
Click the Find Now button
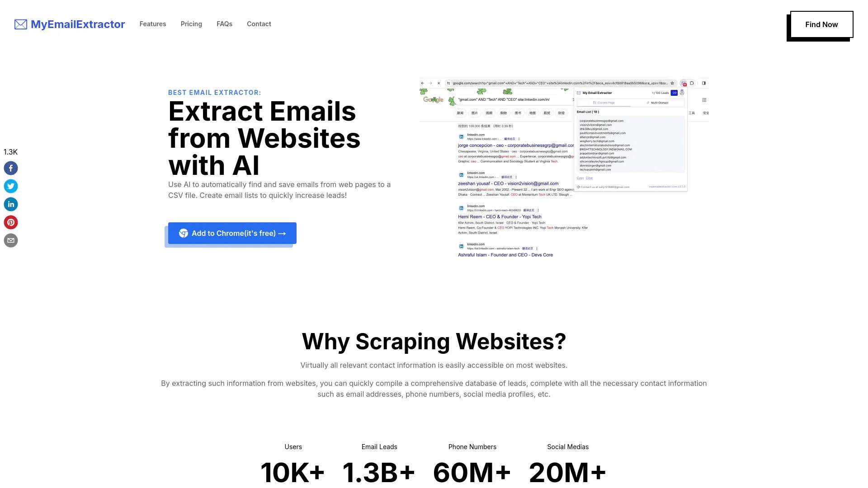tap(821, 24)
